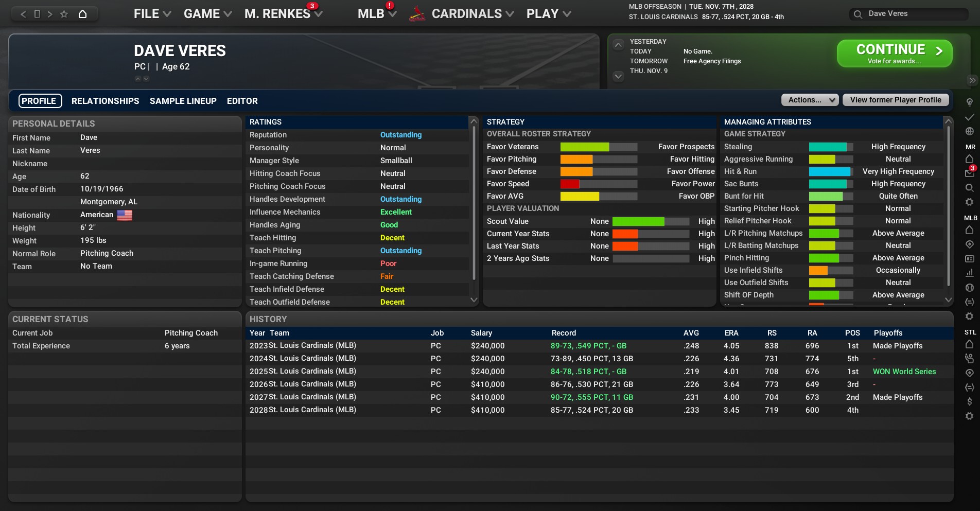Click the back navigation arrow
Viewport: 980px width, 511px height.
pos(23,14)
